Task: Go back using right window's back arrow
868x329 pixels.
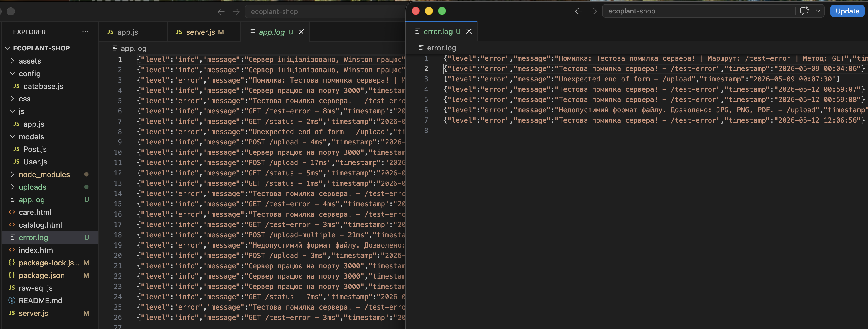Action: [578, 11]
